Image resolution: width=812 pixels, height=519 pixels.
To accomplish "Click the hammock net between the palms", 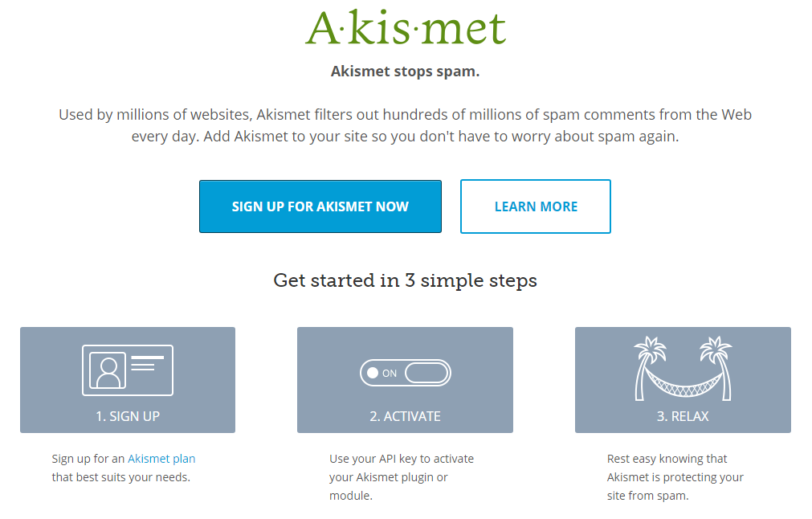I will (x=683, y=383).
